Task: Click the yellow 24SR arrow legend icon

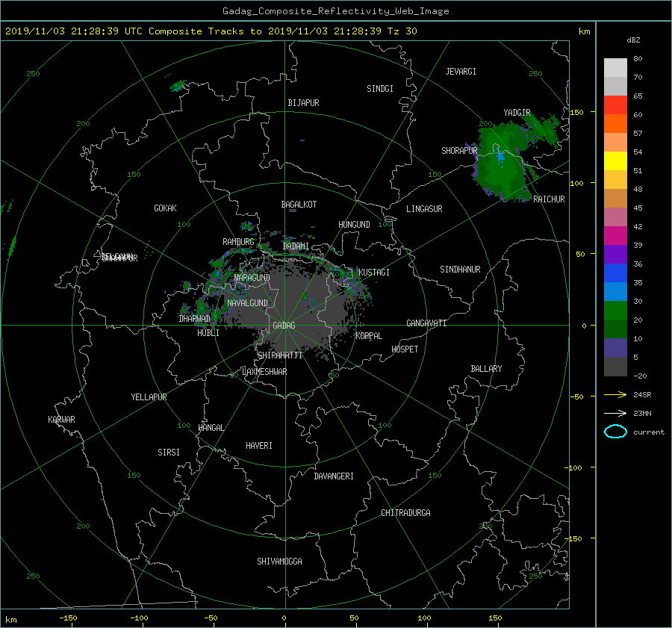Action: tap(615, 394)
